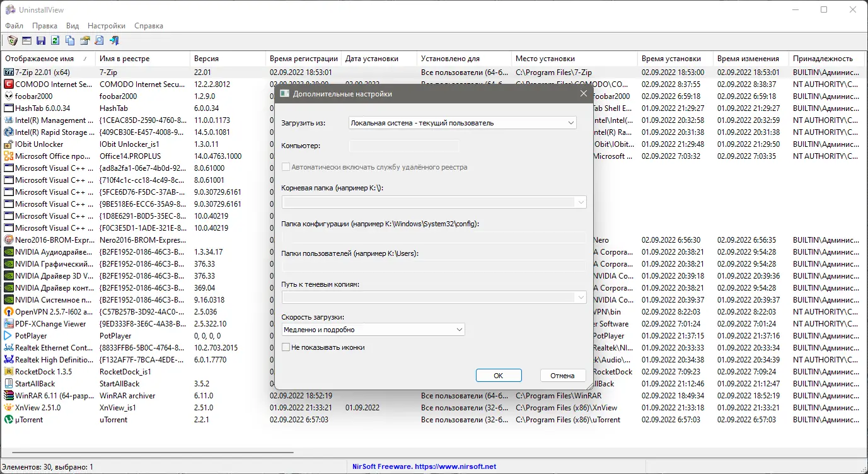Viewport: 868px width, 474px height.
Task: Sort by the 'Время регистрации' column header
Action: (303, 59)
